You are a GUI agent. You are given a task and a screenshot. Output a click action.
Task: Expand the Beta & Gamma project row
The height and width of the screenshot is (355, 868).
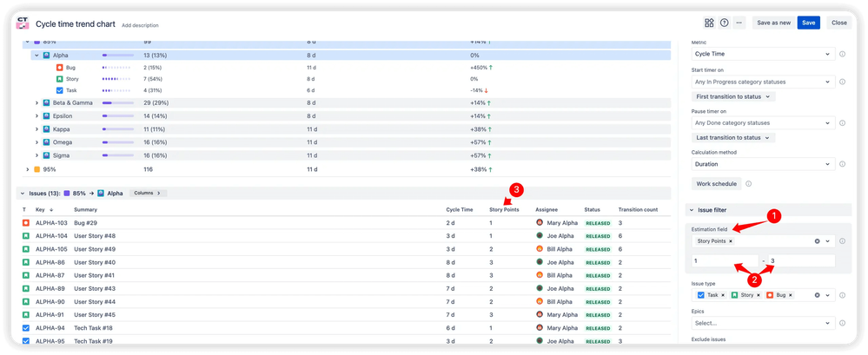tap(36, 103)
